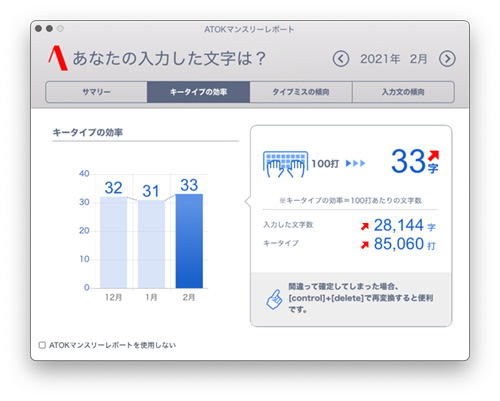Enable ATOKマンスリーレポートを使用しない checkbox
Viewport: 500px width, 401px height.
click(x=42, y=345)
